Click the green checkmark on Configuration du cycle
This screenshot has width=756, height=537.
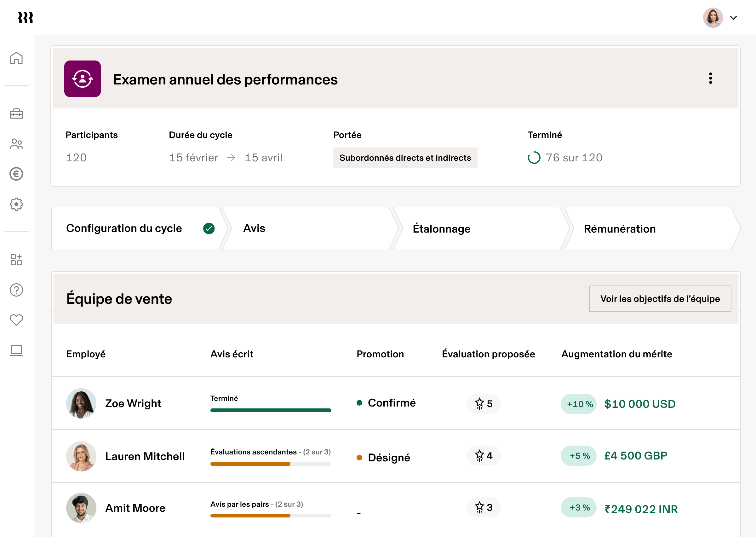coord(209,228)
